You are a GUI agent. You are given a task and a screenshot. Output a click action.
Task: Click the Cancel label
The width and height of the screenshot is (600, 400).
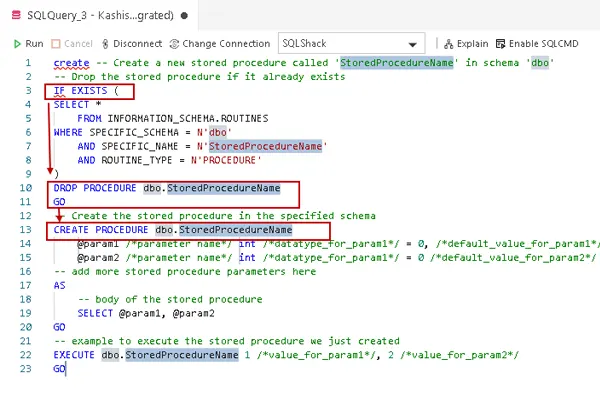coord(78,44)
